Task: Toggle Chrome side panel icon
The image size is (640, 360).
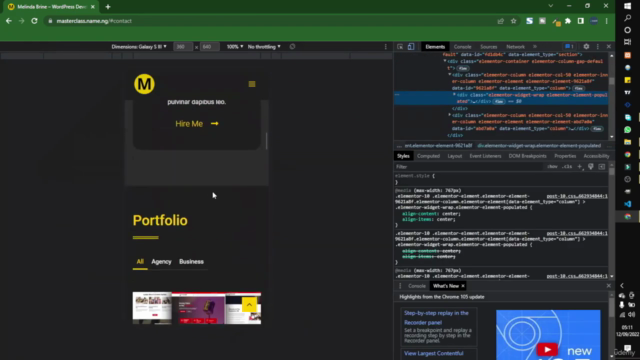Action: click(x=581, y=21)
